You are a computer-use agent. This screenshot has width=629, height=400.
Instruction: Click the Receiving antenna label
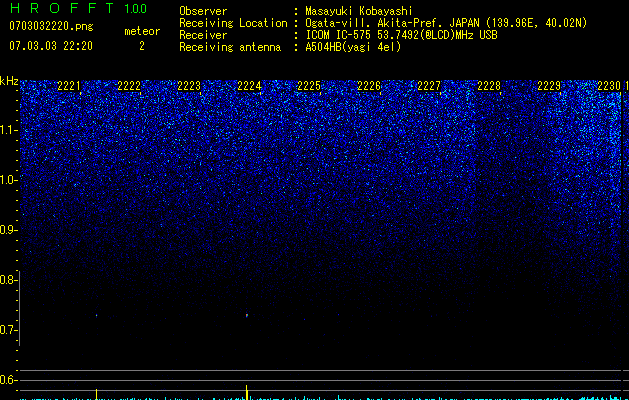pyautogui.click(x=230, y=47)
